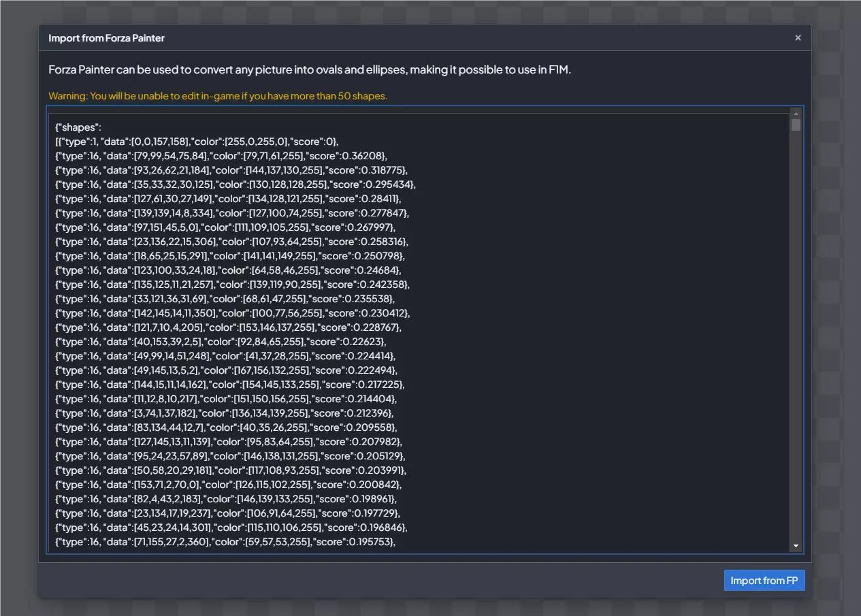
Task: Click the line with score 0.212396
Action: click(x=225, y=413)
